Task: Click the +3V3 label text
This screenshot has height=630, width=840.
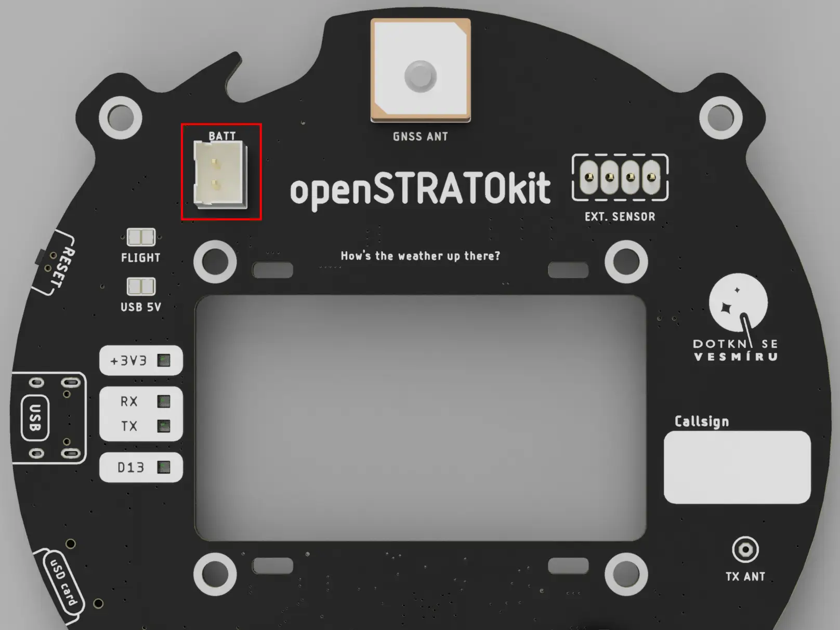Action: tap(128, 361)
